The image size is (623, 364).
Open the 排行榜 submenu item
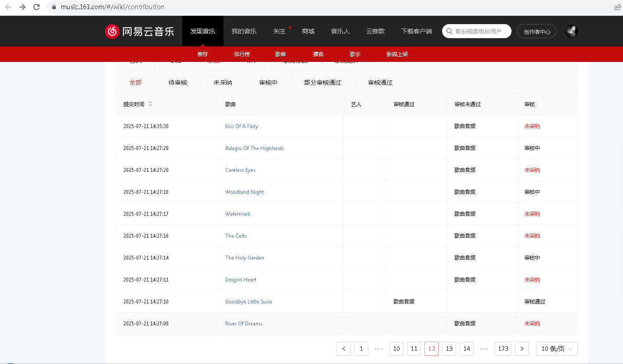tap(242, 54)
